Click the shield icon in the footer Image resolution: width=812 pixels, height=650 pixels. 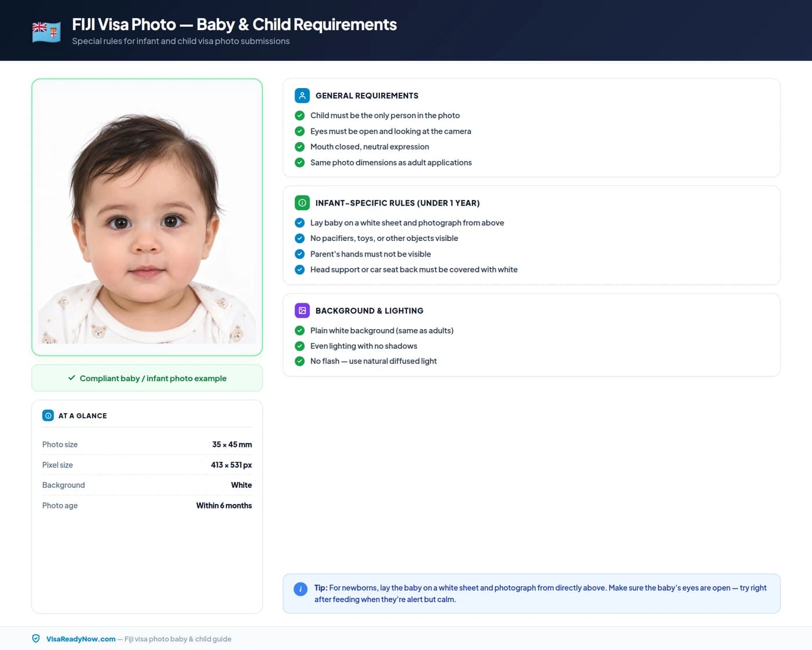click(x=36, y=638)
